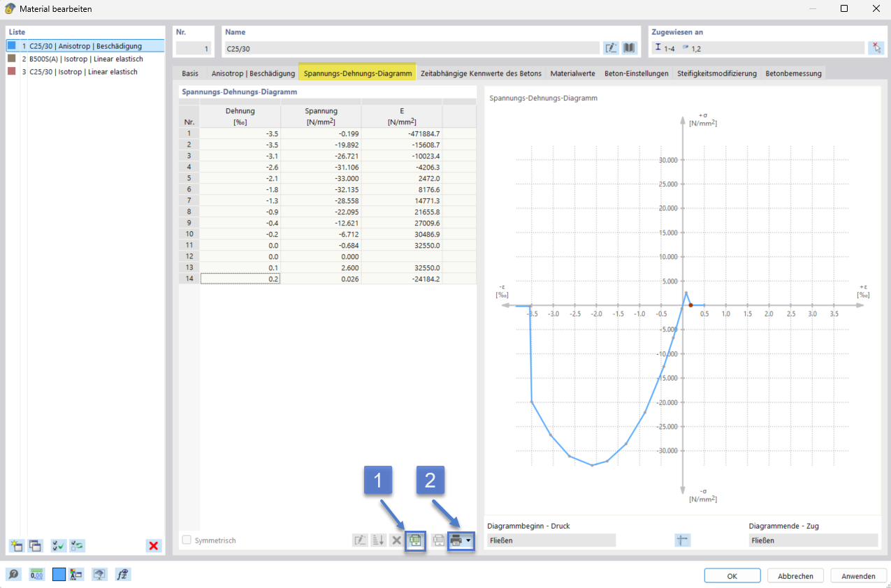
Task: Click Dehnung cell 0.2 in row 14
Action: click(x=240, y=279)
